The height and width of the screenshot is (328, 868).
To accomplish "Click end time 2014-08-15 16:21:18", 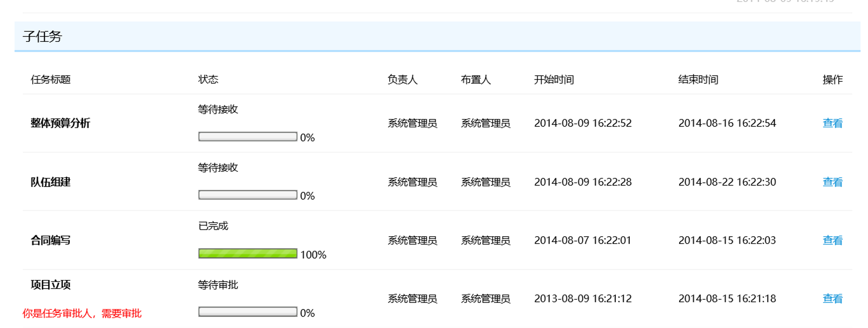I will (727, 299).
